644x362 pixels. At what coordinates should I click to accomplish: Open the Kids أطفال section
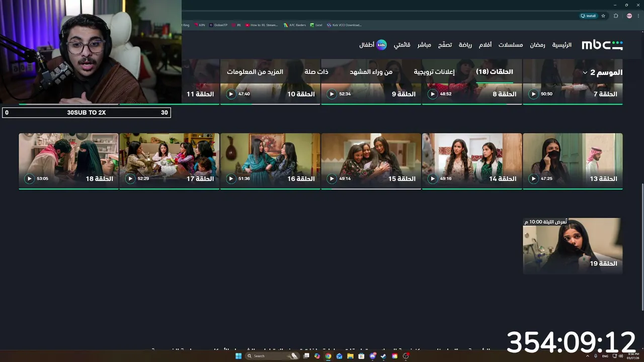373,45
